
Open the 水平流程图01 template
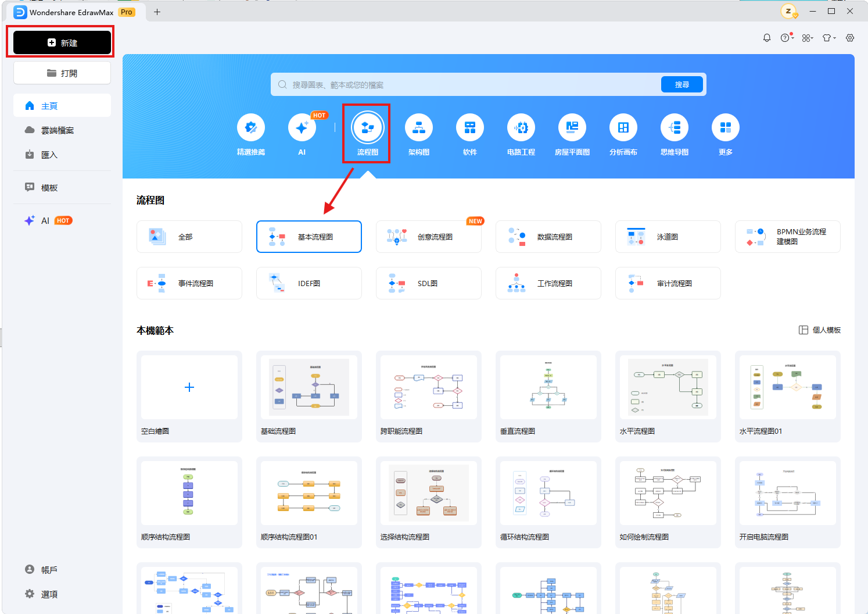(788, 397)
